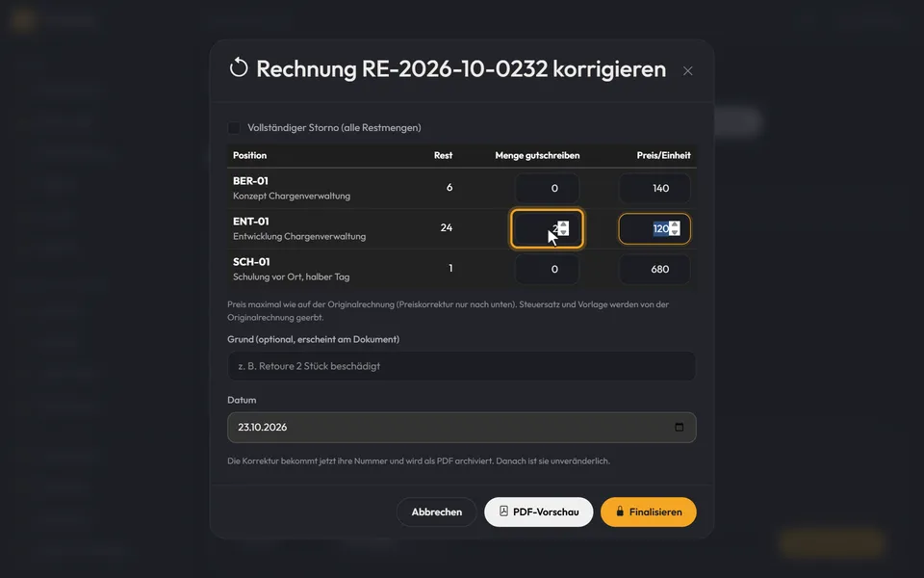Click 'Entwicklung Chargenverwaltung' description text
Screen dimensions: 924x578
click(299, 237)
